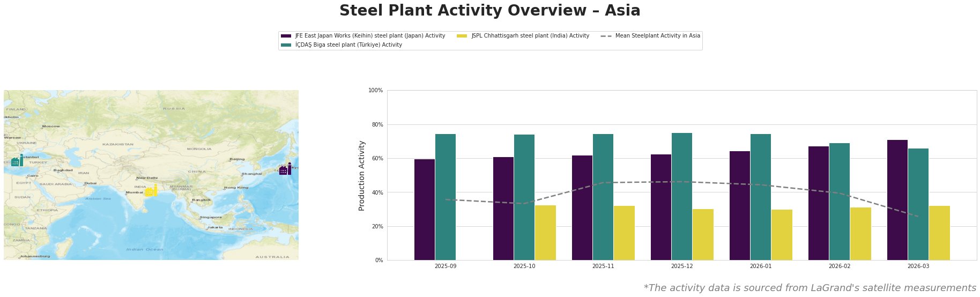Click the dashed Mean Steelplant legend line
Viewport: 980px width, 297px height.
(x=606, y=36)
